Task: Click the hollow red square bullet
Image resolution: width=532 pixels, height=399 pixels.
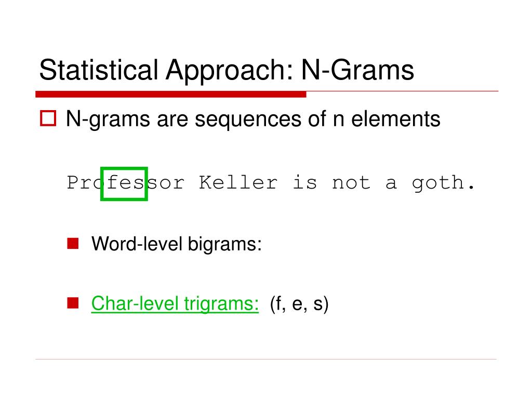Action: (48, 118)
